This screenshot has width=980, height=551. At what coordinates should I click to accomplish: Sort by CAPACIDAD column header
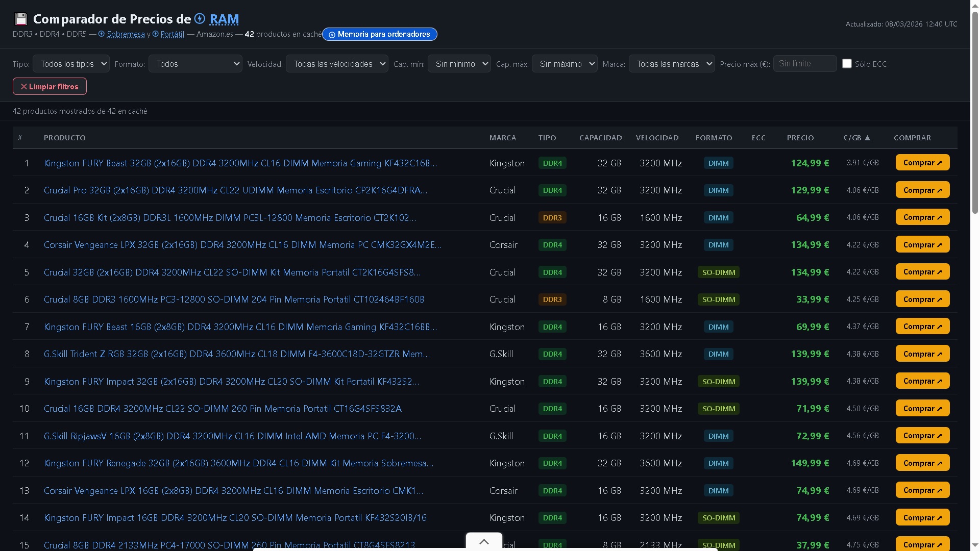[600, 138]
